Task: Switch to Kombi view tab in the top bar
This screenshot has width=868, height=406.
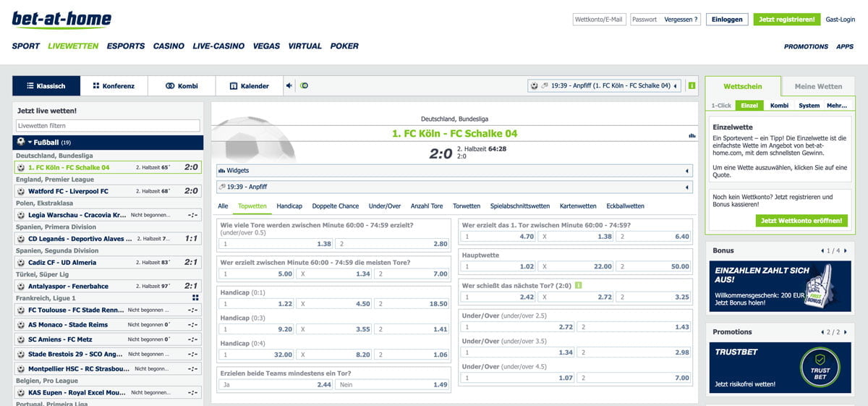Action: click(182, 86)
